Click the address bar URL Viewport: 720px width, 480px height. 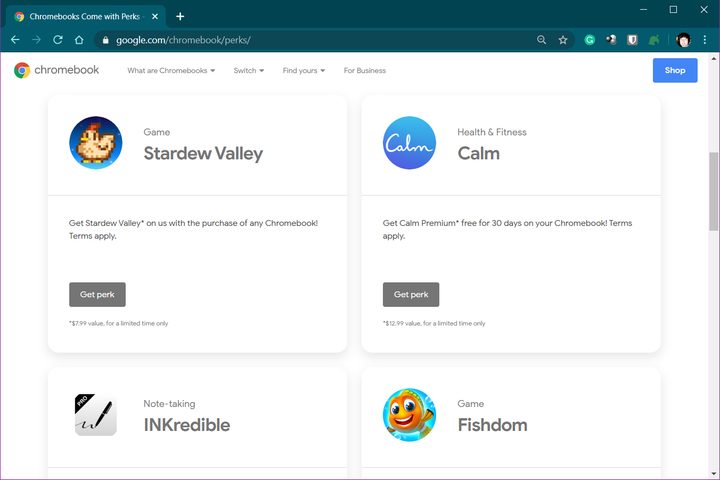(183, 40)
